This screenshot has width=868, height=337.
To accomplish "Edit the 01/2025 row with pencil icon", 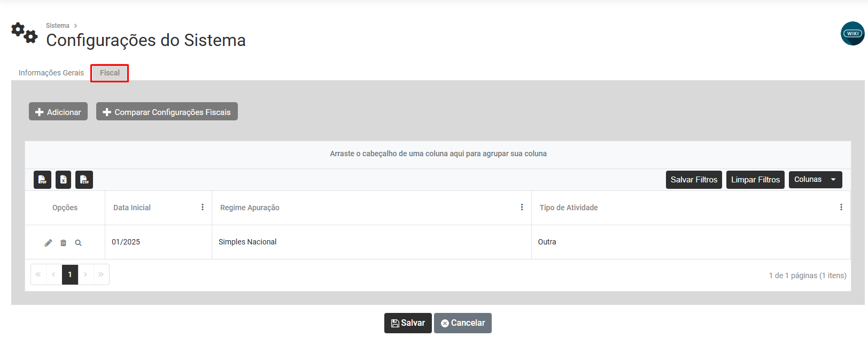I will pyautogui.click(x=48, y=243).
